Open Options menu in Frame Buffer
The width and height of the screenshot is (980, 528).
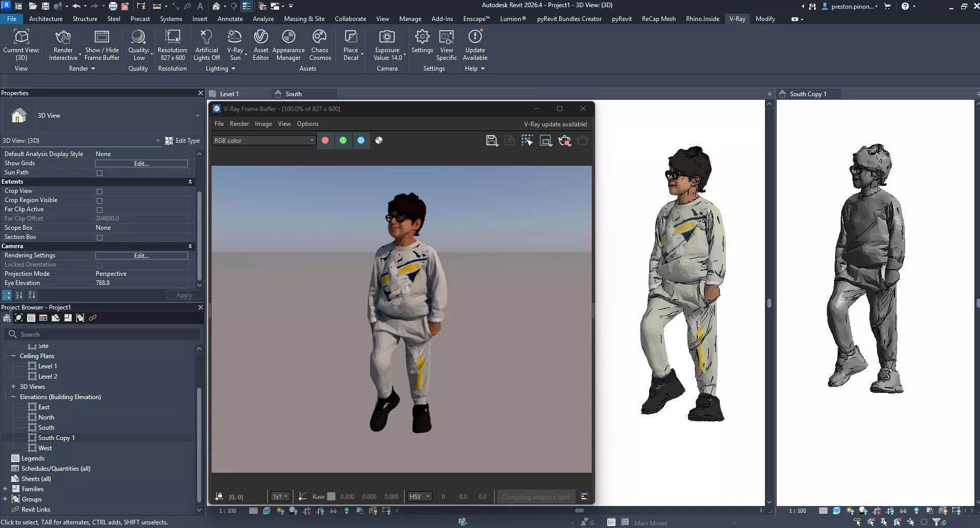click(307, 124)
